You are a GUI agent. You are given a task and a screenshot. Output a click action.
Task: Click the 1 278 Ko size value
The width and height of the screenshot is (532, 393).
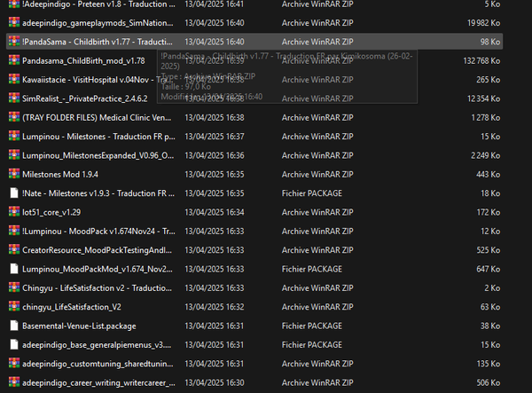(x=486, y=118)
